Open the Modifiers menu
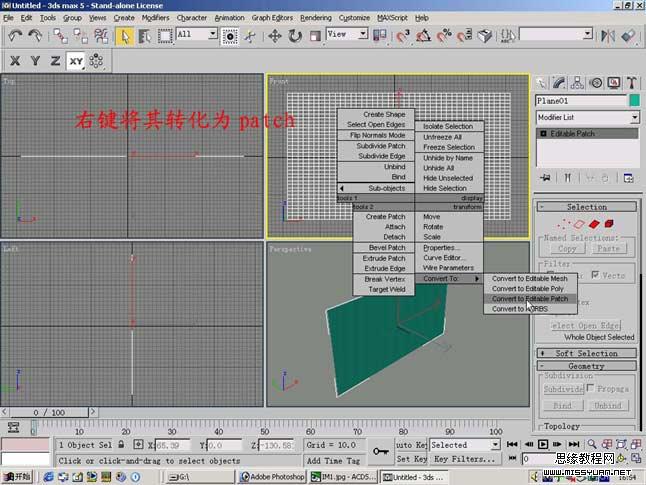This screenshot has width=646, height=485. 155,18
